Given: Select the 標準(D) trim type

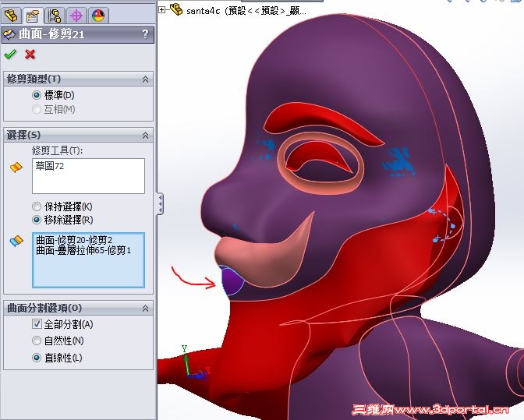Looking at the screenshot, I should pyautogui.click(x=37, y=95).
